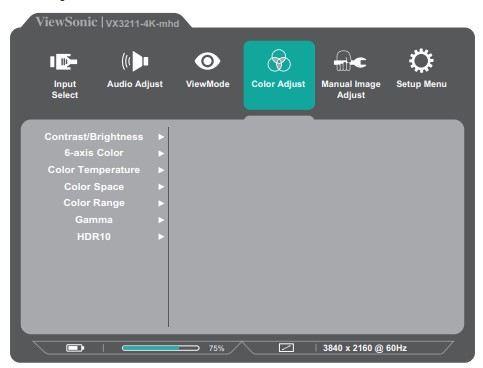Screen dimensions: 483x368
Task: Switch to the ViewMode label
Action: coord(208,84)
